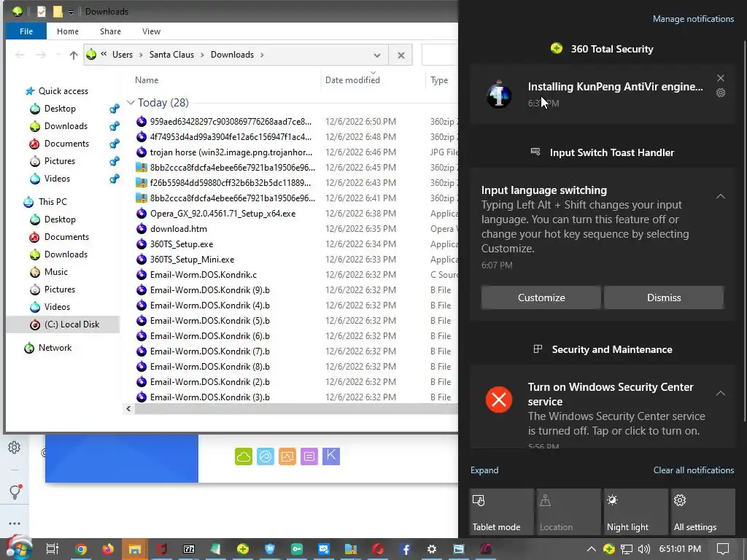747x560 pixels.
Task: Collapse the Windows Security Center notification
Action: click(x=720, y=393)
